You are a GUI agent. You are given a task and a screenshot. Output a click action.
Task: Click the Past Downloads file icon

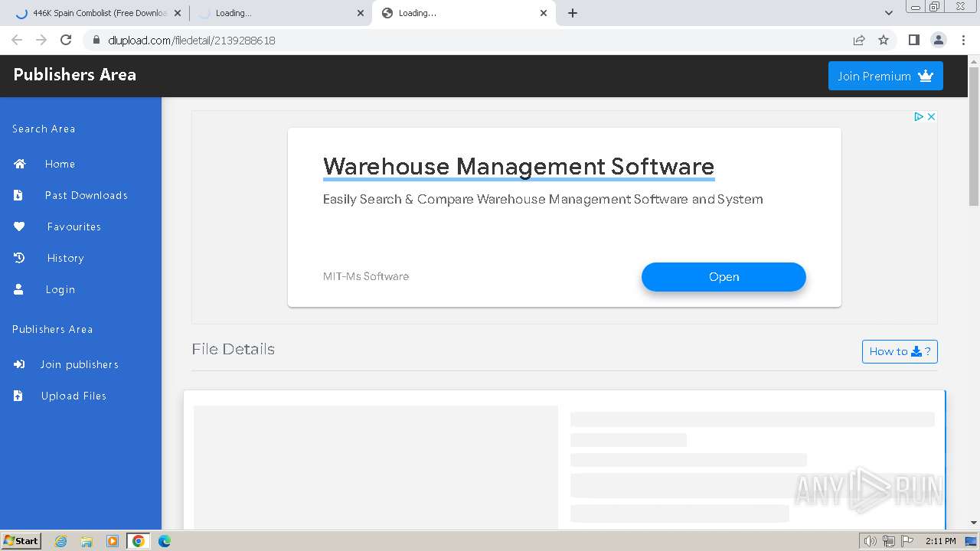click(18, 195)
